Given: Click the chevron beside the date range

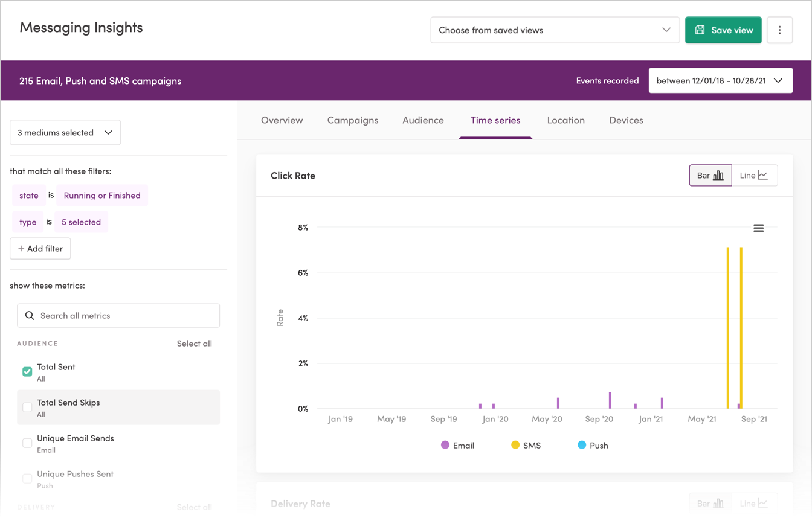Looking at the screenshot, I should coord(778,80).
